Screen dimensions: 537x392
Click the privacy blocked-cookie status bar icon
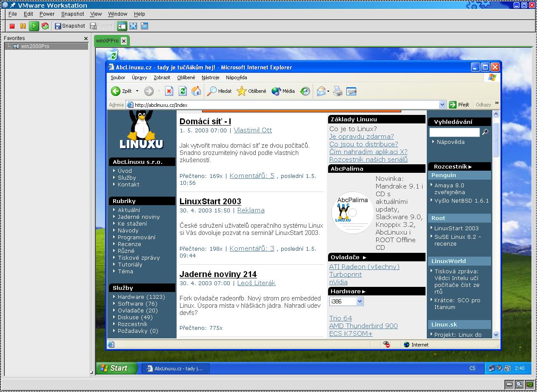point(387,345)
